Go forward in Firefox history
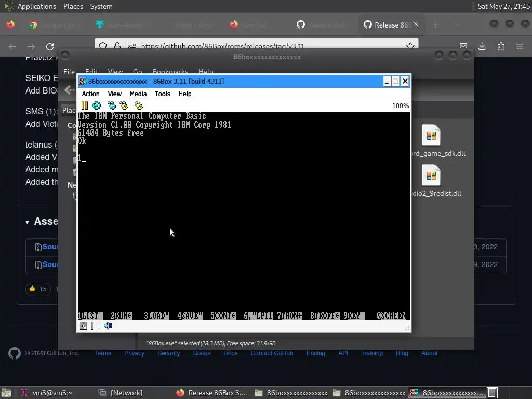 point(31,46)
